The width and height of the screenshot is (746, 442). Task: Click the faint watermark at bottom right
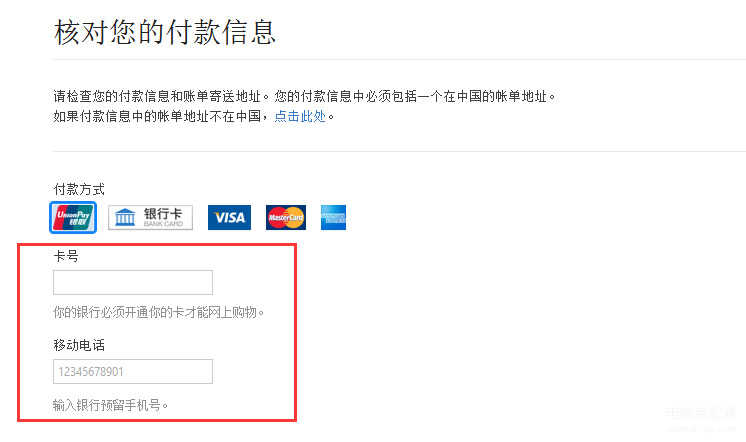[x=701, y=419]
